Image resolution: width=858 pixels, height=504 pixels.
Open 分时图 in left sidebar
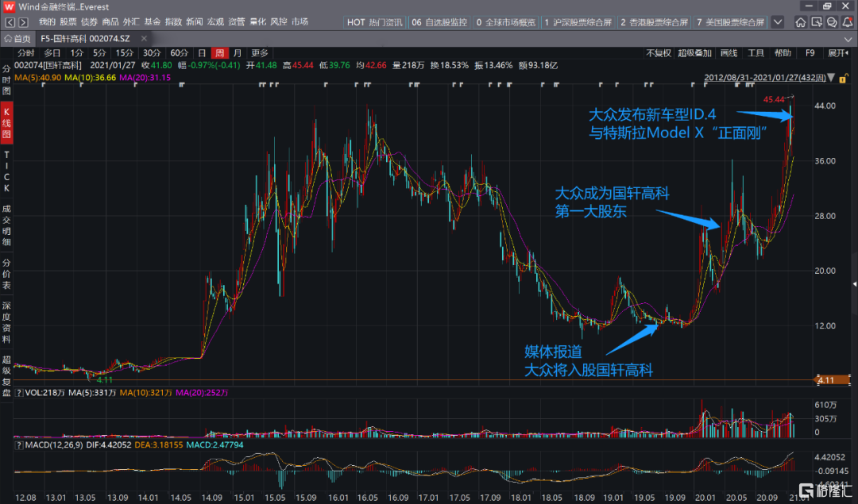pyautogui.click(x=6, y=80)
